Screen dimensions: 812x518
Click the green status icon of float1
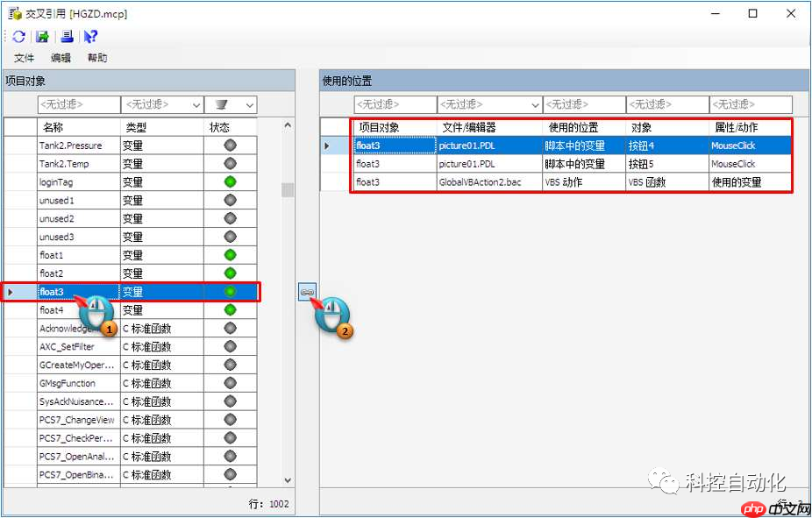click(x=230, y=254)
